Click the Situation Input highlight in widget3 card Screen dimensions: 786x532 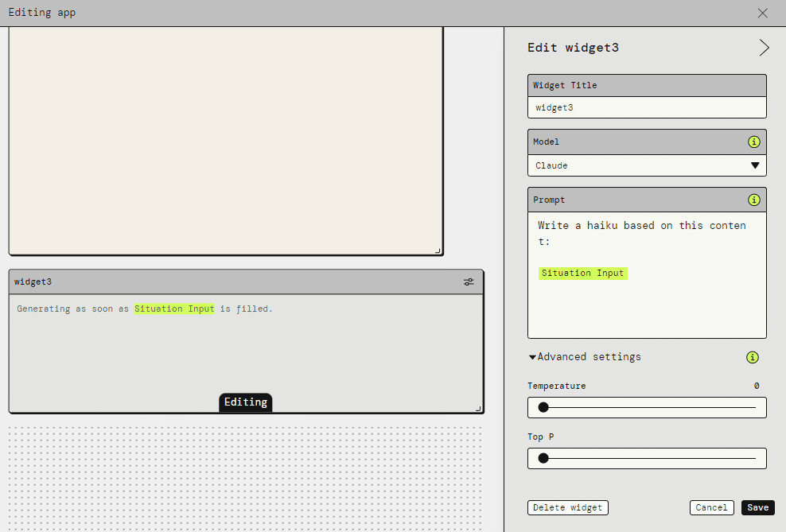(x=174, y=309)
